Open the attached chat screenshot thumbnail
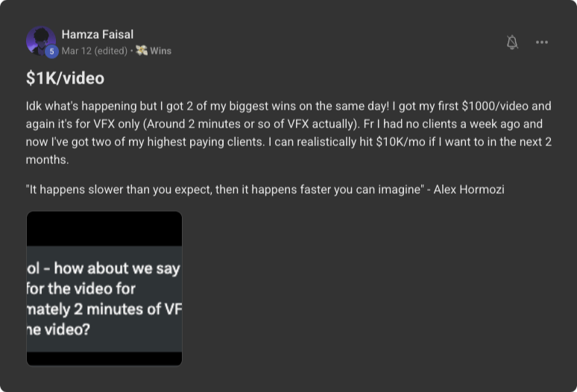577x392 pixels. coord(104,288)
